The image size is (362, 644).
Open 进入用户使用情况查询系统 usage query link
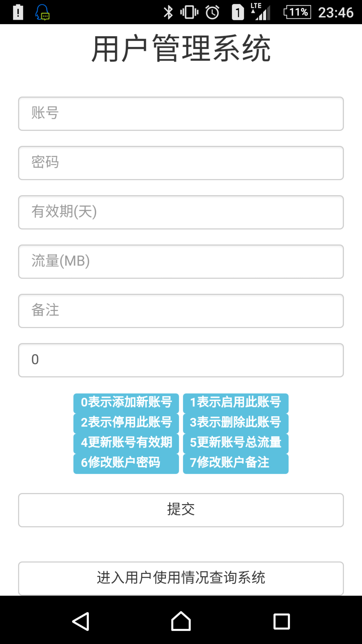click(181, 578)
